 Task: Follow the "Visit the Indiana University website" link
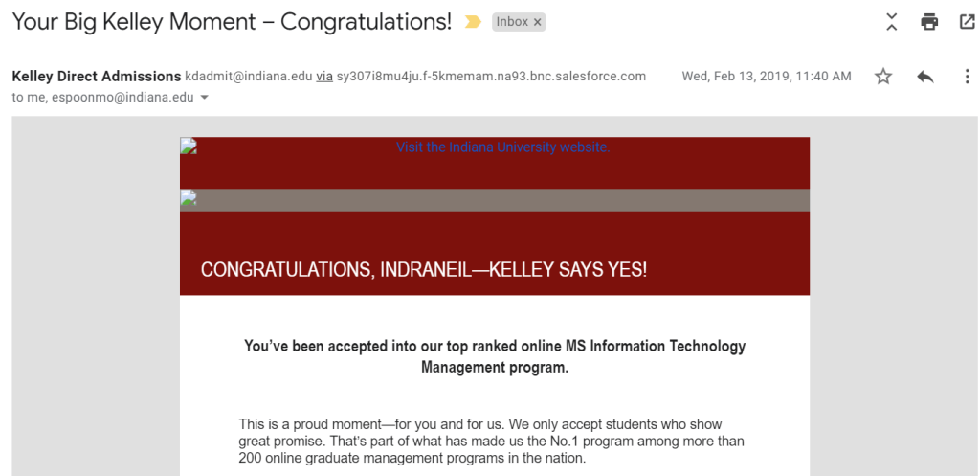click(502, 147)
